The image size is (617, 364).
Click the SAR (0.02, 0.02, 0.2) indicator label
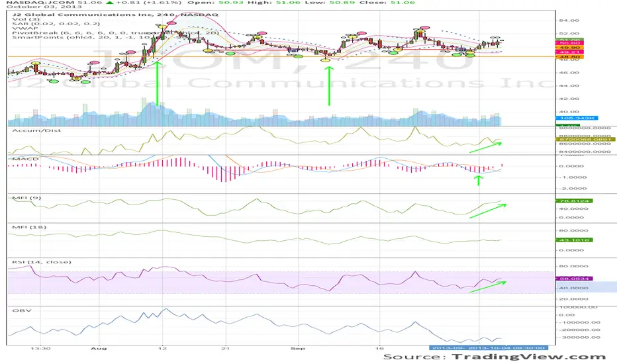point(56,24)
